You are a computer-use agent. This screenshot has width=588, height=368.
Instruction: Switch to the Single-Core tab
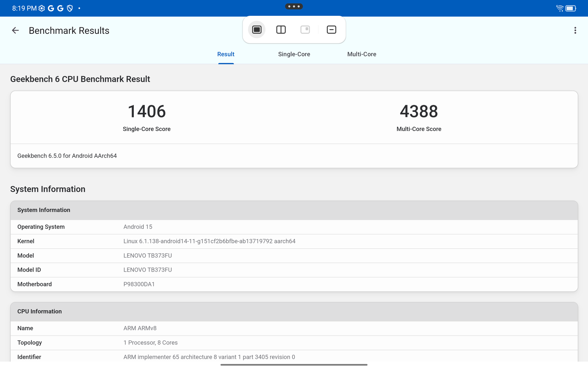pos(294,54)
